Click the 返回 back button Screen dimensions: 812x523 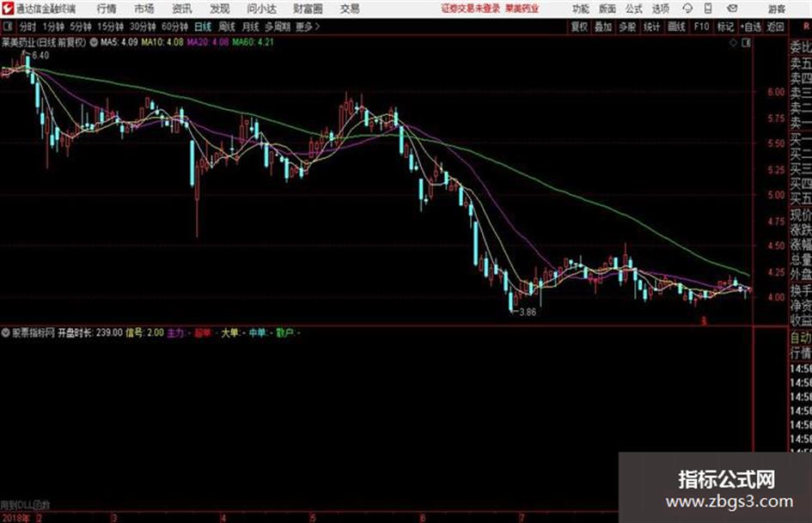click(x=775, y=27)
